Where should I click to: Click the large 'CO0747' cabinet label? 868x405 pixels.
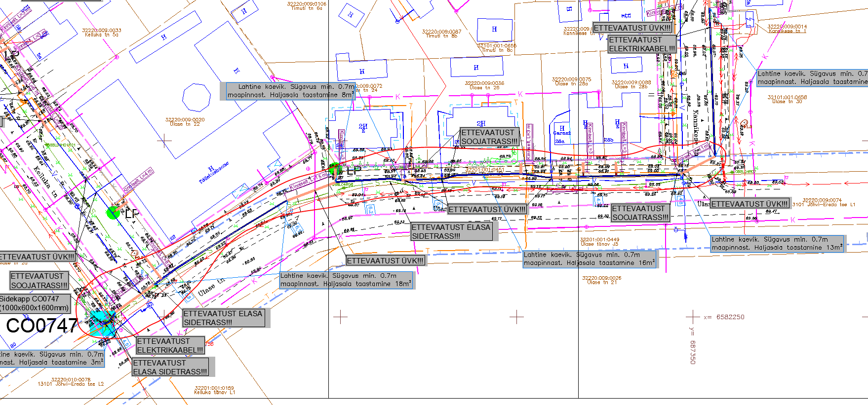point(41,326)
